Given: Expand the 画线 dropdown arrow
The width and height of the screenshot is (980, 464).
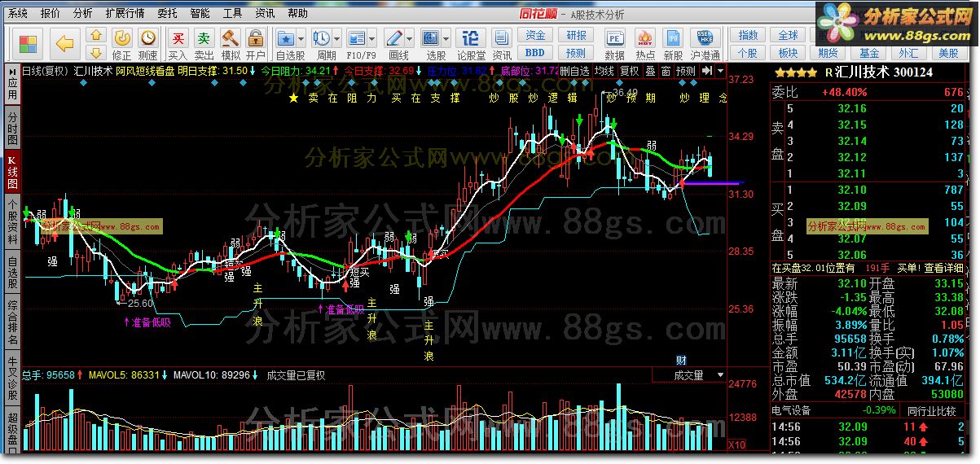Looking at the screenshot, I should pyautogui.click(x=410, y=38).
